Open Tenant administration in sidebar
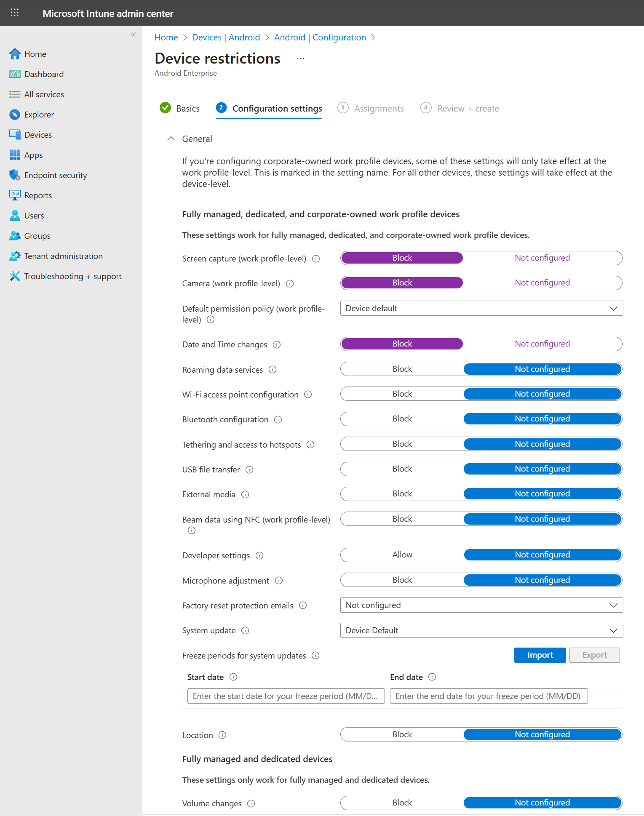The width and height of the screenshot is (644, 816). (x=64, y=256)
